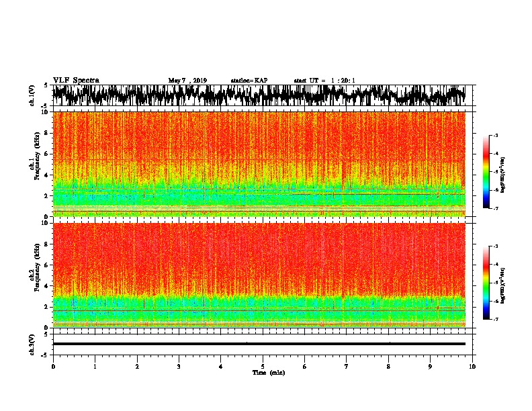Click the ch.2 spectrogram panel
Viewport: 532px width, 411px height.
[x=259, y=275]
